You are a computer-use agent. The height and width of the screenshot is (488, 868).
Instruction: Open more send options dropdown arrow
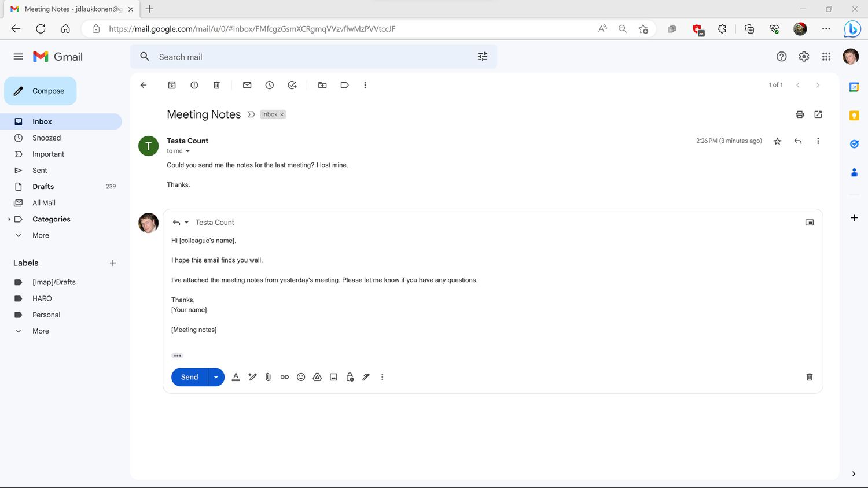click(216, 377)
